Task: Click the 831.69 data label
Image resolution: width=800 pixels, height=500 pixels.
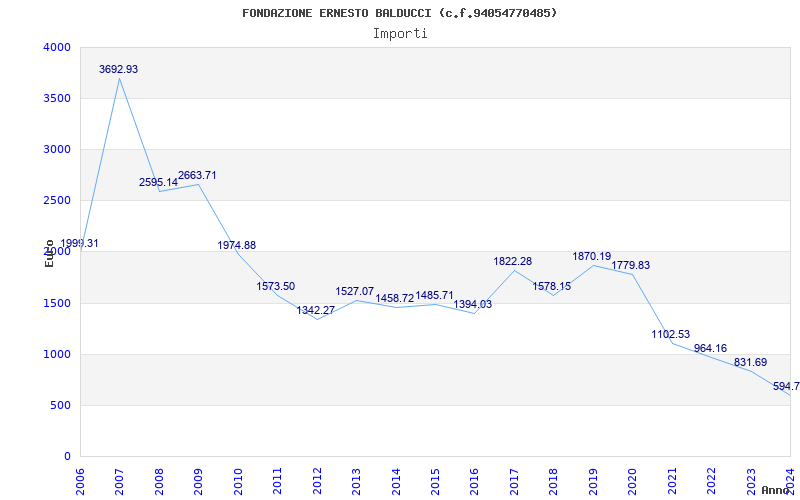Action: coord(751,362)
